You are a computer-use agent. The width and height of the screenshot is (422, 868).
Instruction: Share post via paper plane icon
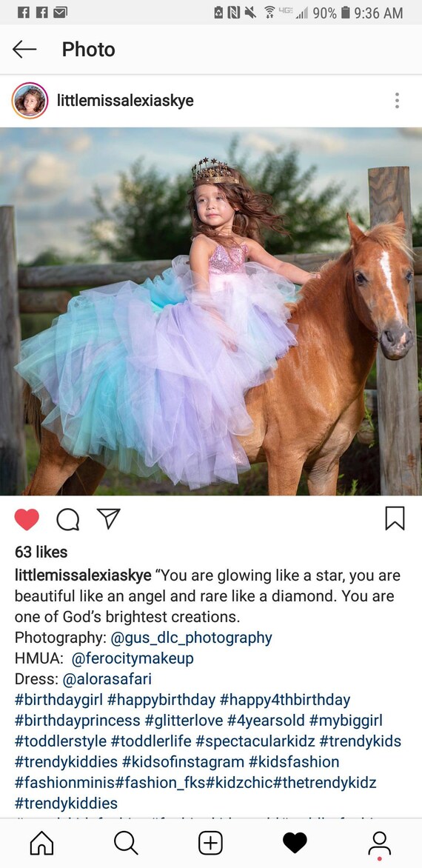(x=108, y=518)
